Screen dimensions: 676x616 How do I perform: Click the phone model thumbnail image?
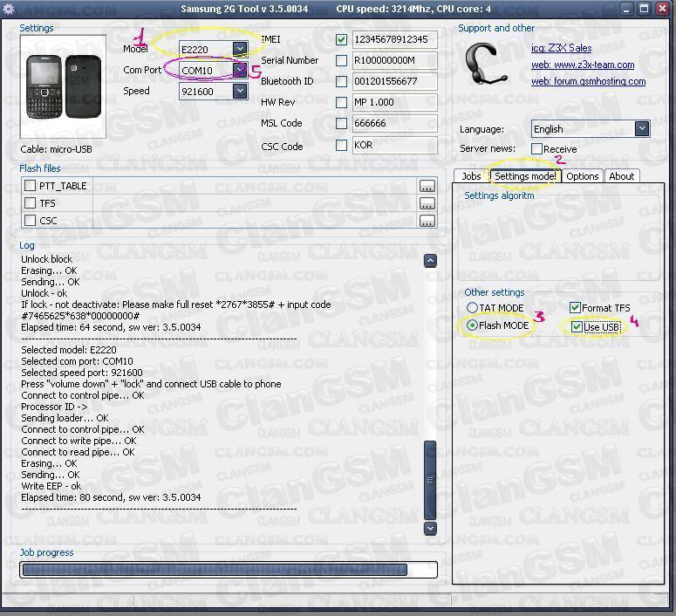pos(63,86)
